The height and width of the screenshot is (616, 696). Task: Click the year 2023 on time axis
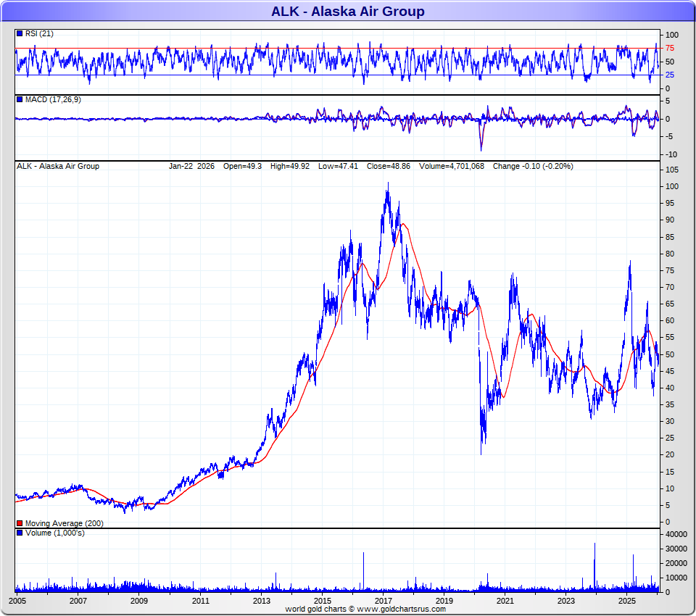coord(566,601)
